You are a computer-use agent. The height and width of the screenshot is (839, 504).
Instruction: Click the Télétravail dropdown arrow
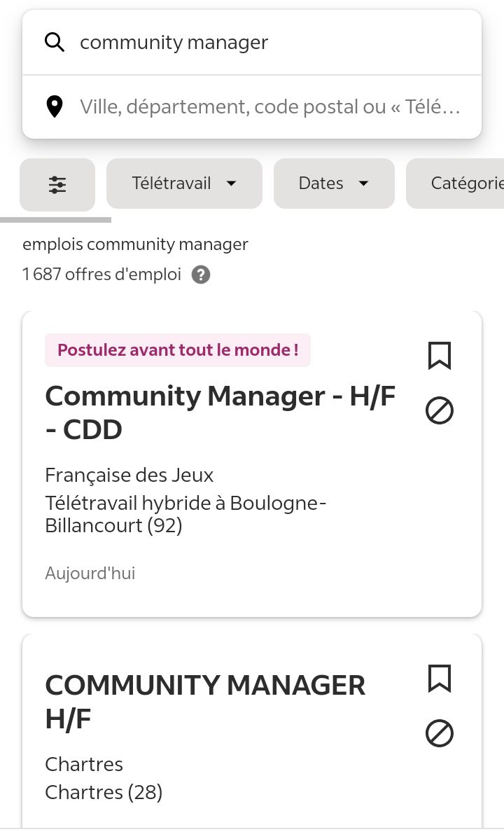232,183
